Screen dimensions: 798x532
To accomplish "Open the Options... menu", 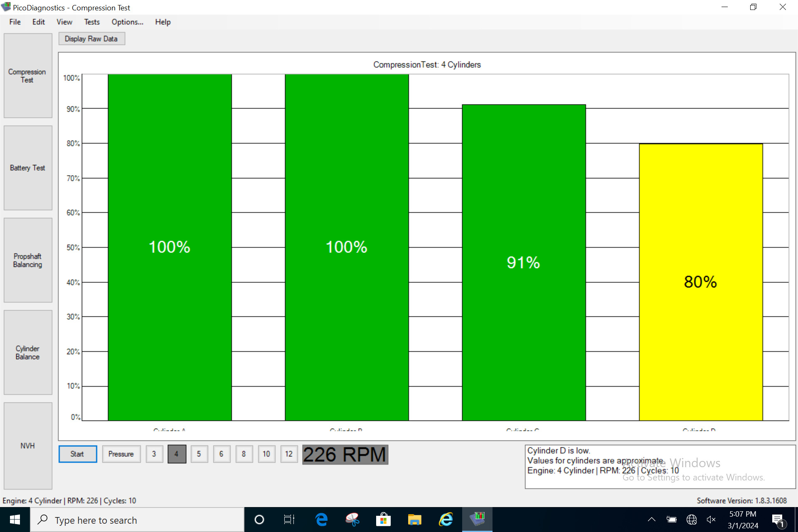I will 127,22.
